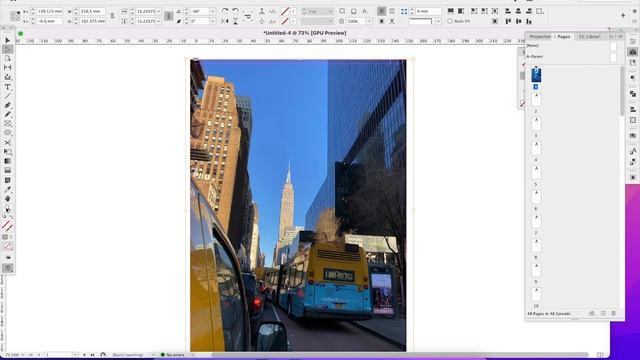Click the reference point locator grid
This screenshot has height=360, width=640.
[x=15, y=16]
